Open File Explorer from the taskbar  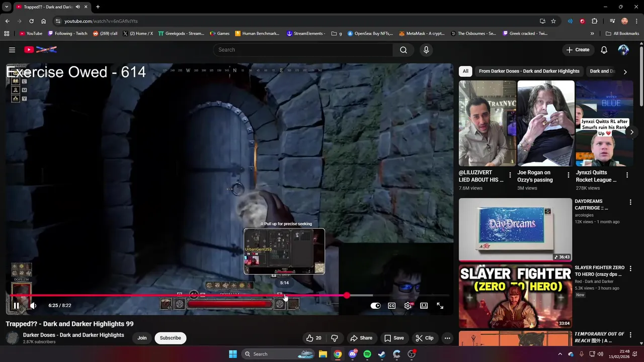click(x=323, y=354)
